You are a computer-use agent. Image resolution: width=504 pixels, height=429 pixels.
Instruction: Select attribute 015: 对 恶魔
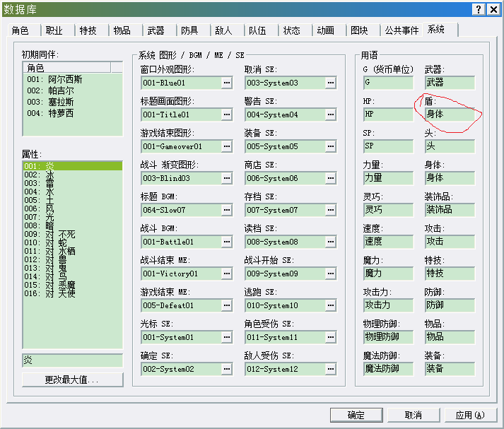pos(73,285)
